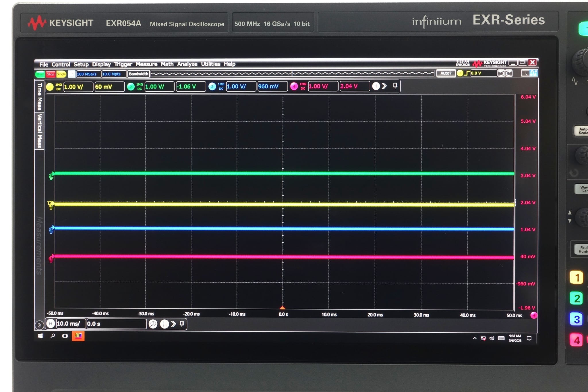Click the taskbar search magnifier icon
The height and width of the screenshot is (392, 588).
coord(53,336)
